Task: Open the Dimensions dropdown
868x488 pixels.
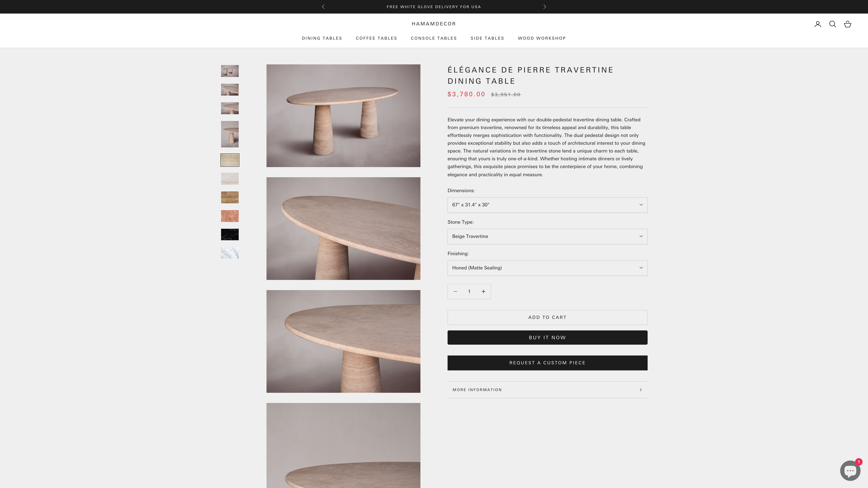Action: click(x=547, y=205)
